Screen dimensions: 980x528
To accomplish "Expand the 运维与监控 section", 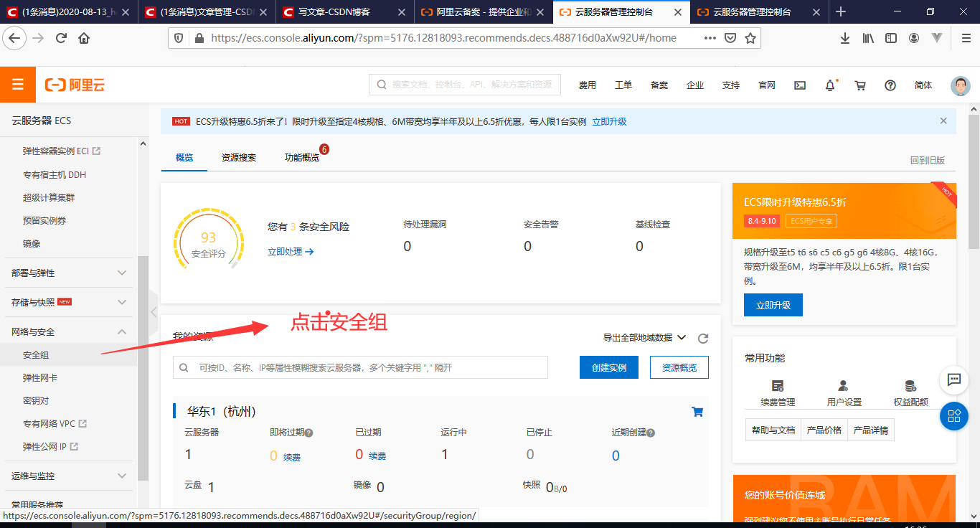I will 68,476.
